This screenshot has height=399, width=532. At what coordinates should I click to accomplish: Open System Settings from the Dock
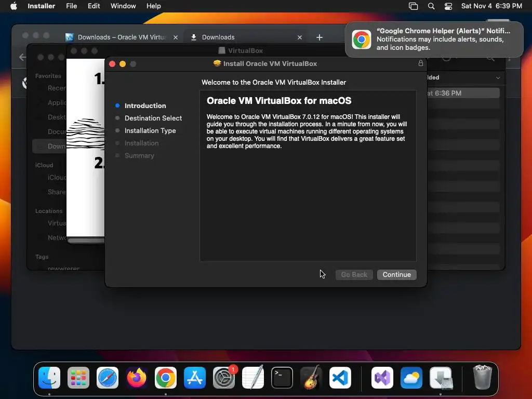pyautogui.click(x=224, y=378)
